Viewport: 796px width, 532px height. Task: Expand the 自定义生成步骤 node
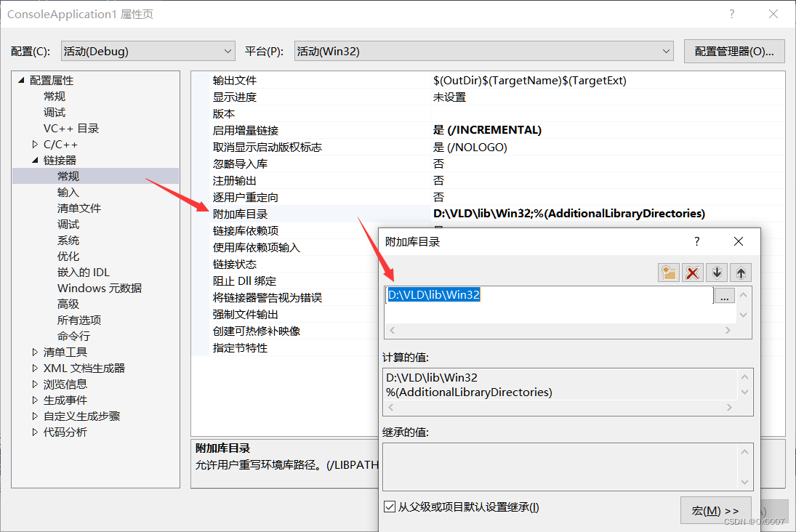pyautogui.click(x=34, y=416)
